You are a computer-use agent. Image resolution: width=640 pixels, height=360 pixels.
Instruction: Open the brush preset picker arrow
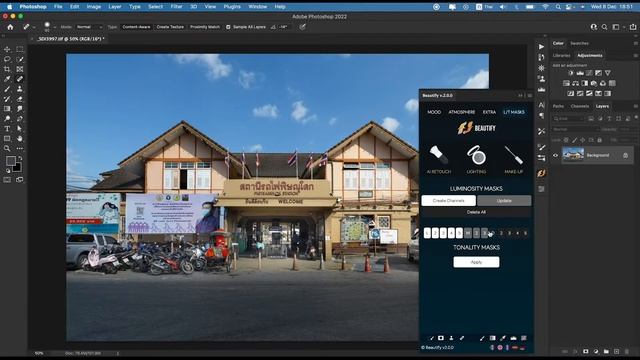pos(54,27)
